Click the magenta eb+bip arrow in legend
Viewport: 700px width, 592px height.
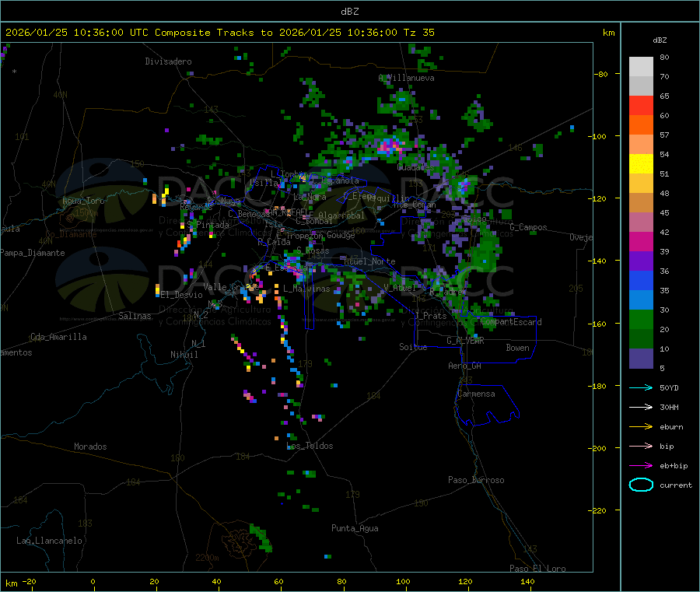pos(641,466)
